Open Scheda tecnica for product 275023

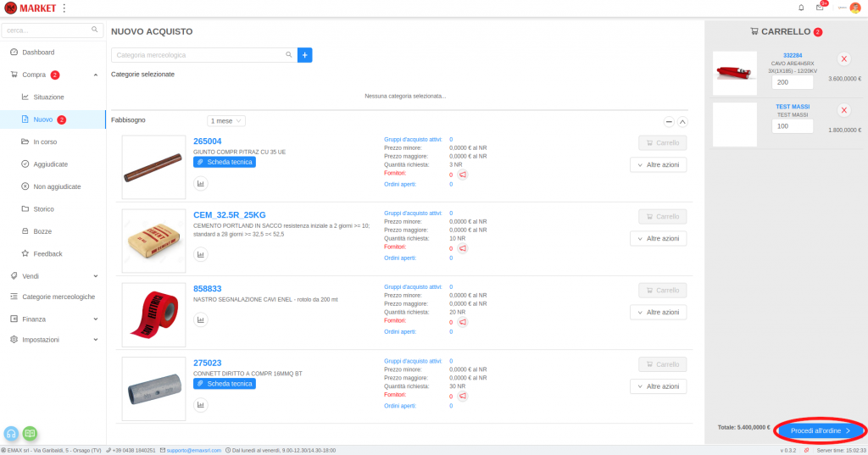pyautogui.click(x=224, y=384)
